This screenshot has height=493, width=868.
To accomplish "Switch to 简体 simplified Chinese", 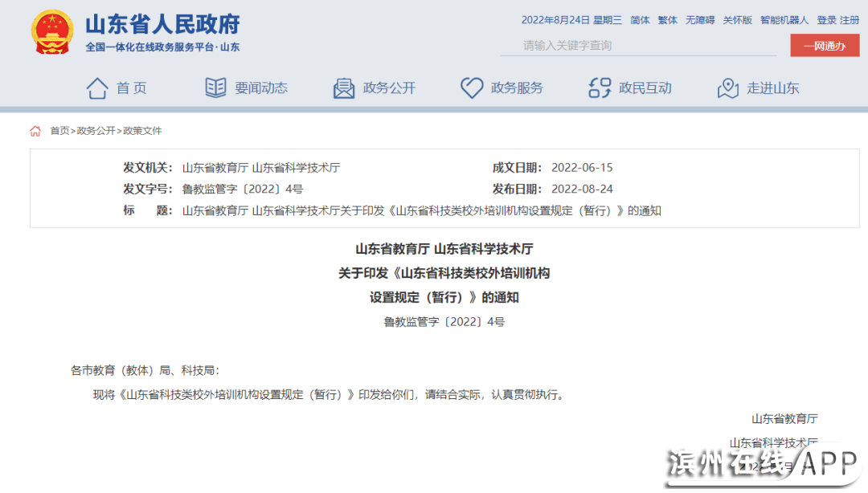I will point(640,20).
